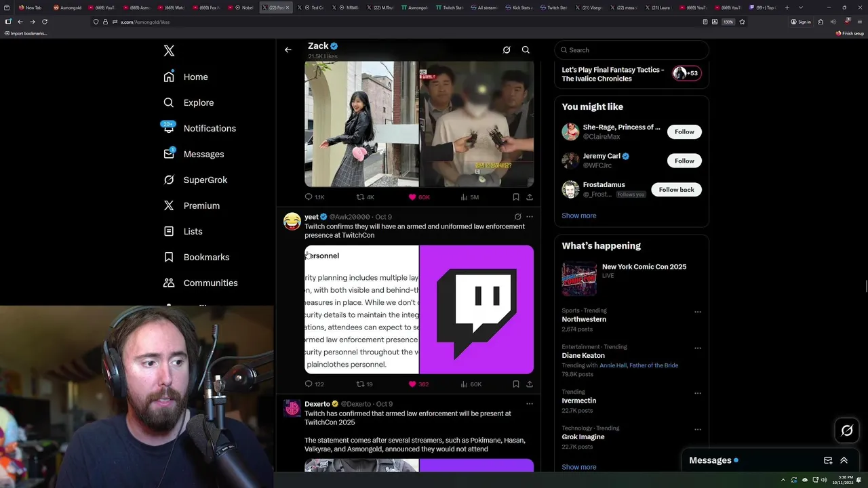Switch to the Kick Stats browser tab
The width and height of the screenshot is (868, 488).
(519, 7)
